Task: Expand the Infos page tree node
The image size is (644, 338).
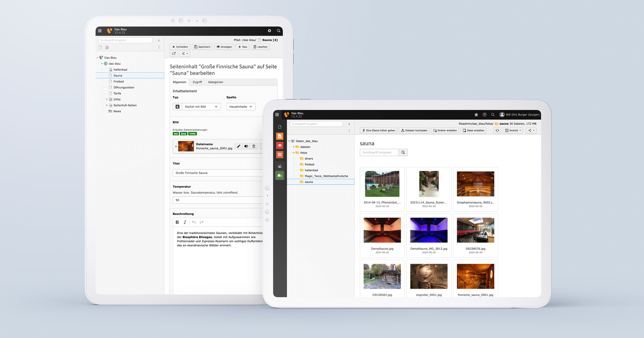Action: (107, 99)
